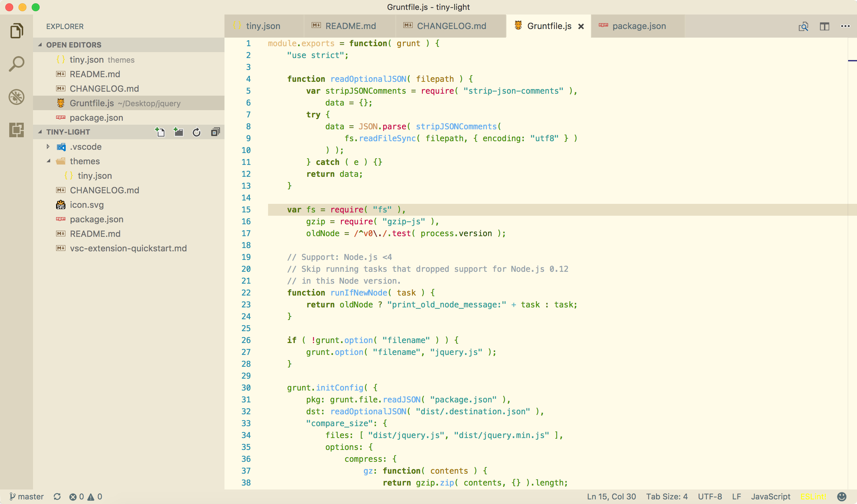Click "use strict" string on line 2

tap(316, 55)
